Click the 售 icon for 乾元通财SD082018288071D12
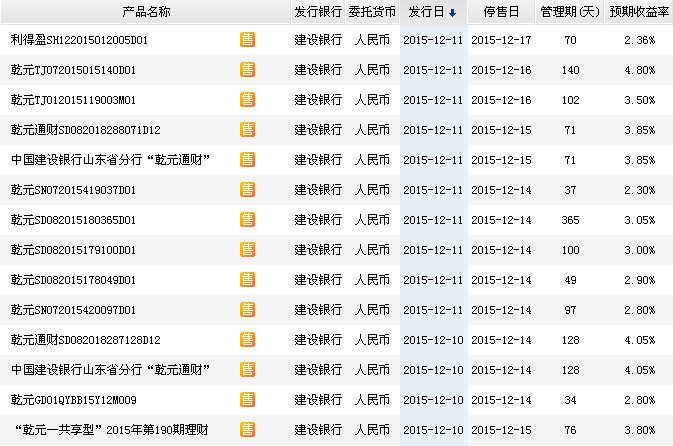This screenshot has height=446, width=673. pos(247,130)
